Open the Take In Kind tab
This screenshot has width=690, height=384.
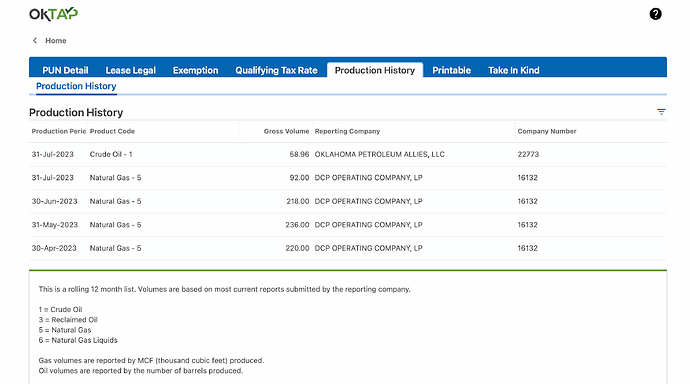tap(514, 70)
